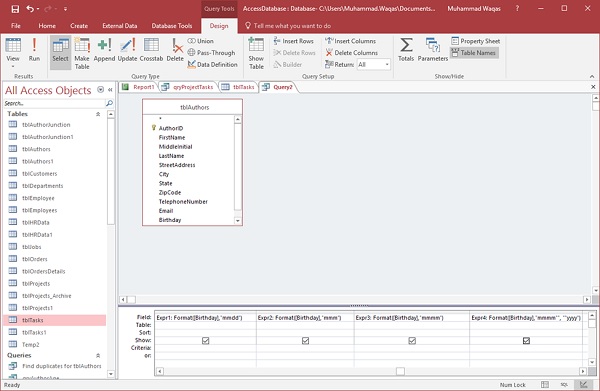Select tblCustomers in navigation pane
This screenshot has height=391, width=600.
tap(39, 174)
